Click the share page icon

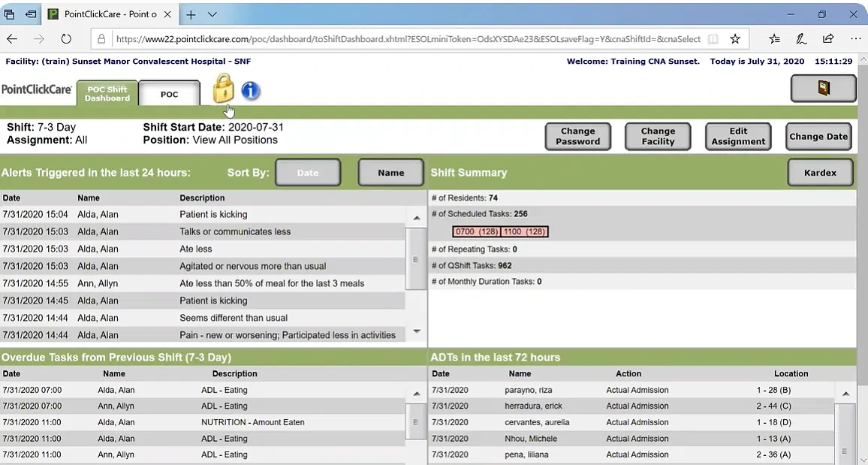coord(828,39)
